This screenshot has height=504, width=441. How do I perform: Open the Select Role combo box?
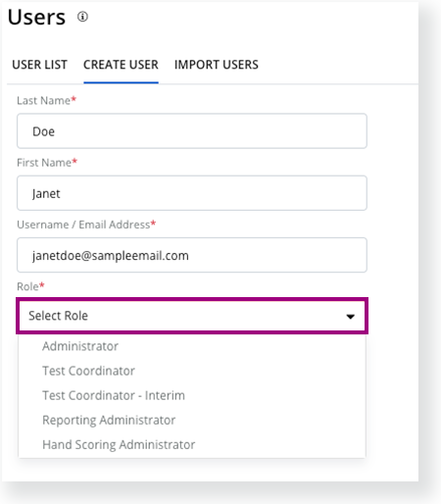192,316
